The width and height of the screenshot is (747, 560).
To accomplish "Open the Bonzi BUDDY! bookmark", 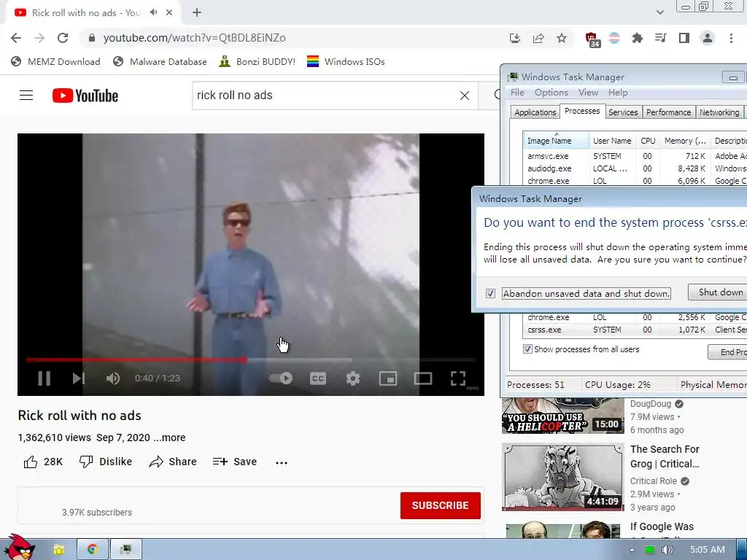I will click(x=258, y=61).
